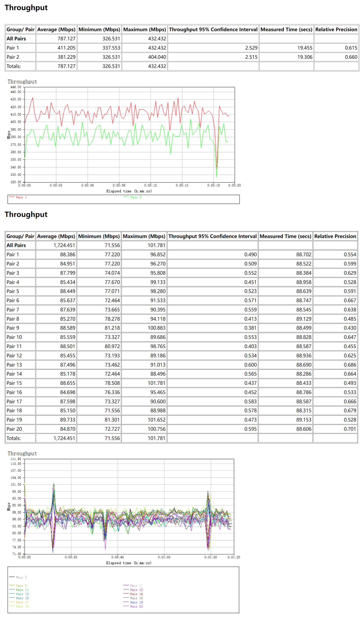Select the 381.229 average value
This screenshot has height=618, width=364.
(56, 57)
